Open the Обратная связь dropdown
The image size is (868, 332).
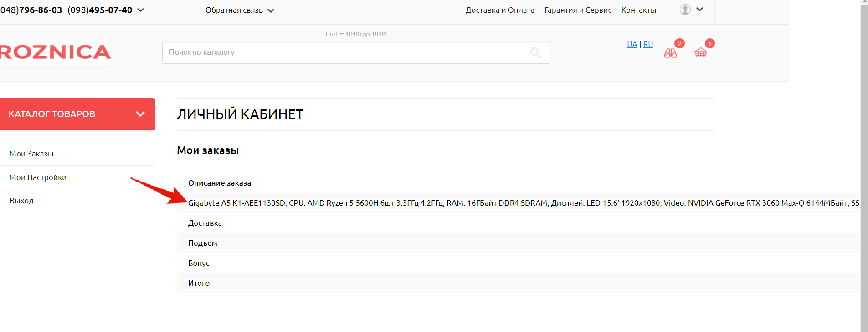pyautogui.click(x=240, y=10)
